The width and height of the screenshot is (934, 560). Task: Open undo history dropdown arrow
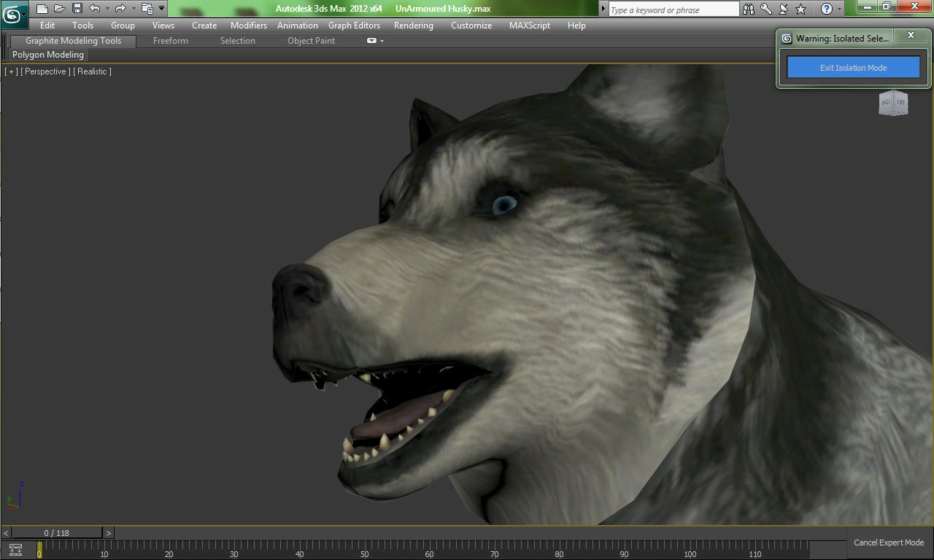coord(107,9)
